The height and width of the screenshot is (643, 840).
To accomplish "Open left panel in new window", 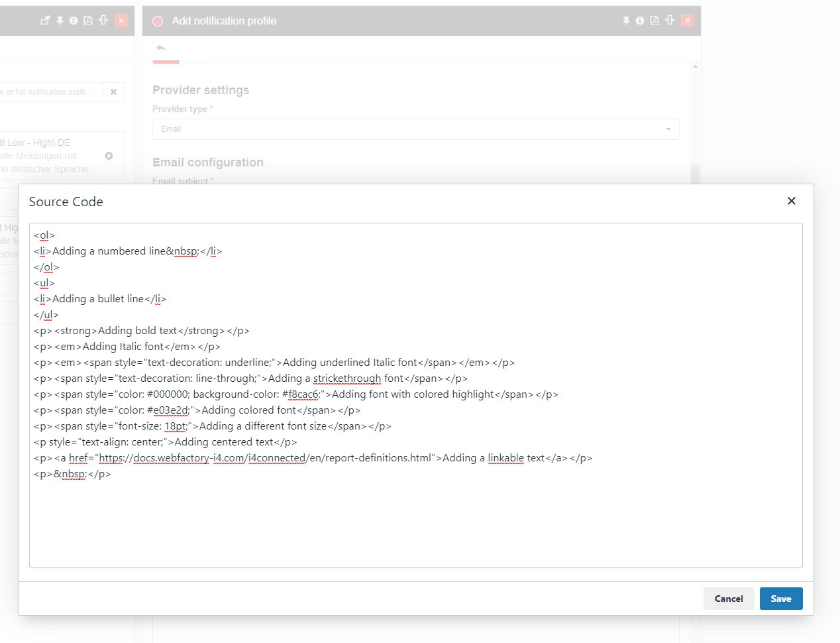I will point(45,21).
